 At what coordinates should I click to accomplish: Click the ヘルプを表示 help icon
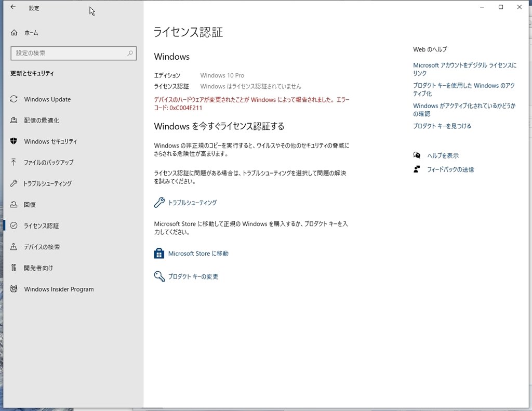pyautogui.click(x=416, y=155)
